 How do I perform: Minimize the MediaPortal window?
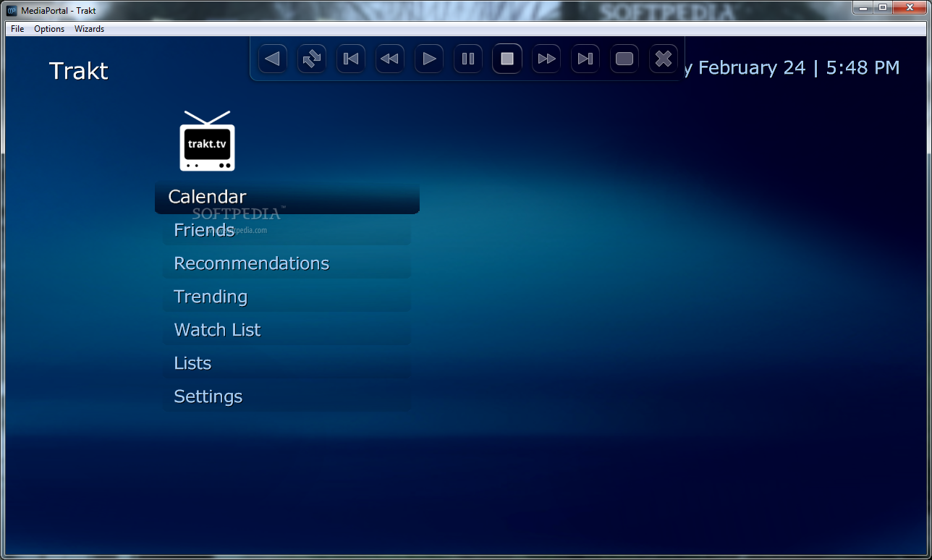coord(863,7)
